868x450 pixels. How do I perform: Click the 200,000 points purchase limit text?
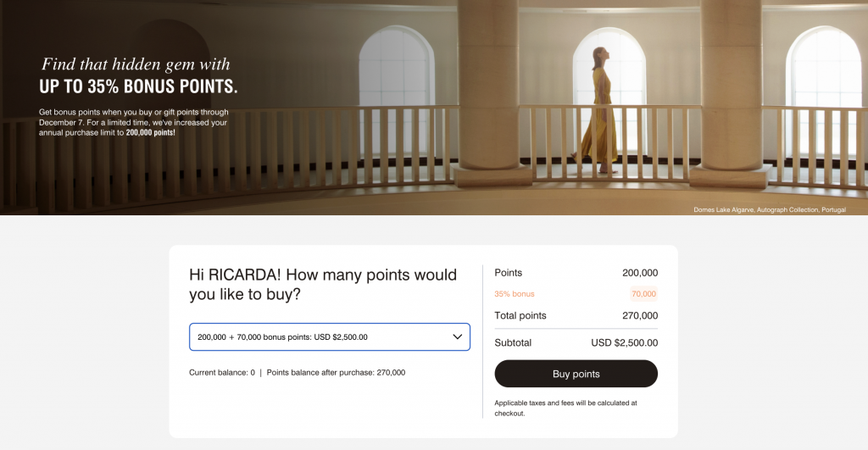(150, 132)
